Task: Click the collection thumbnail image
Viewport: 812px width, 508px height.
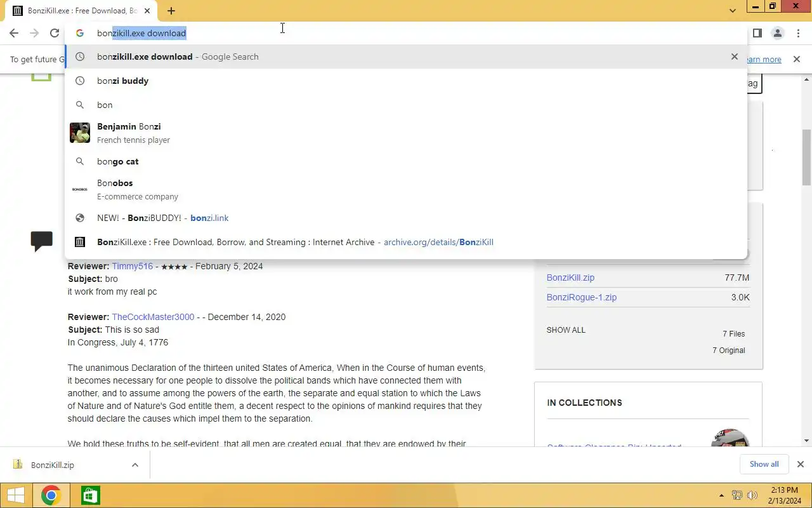Action: pyautogui.click(x=730, y=438)
